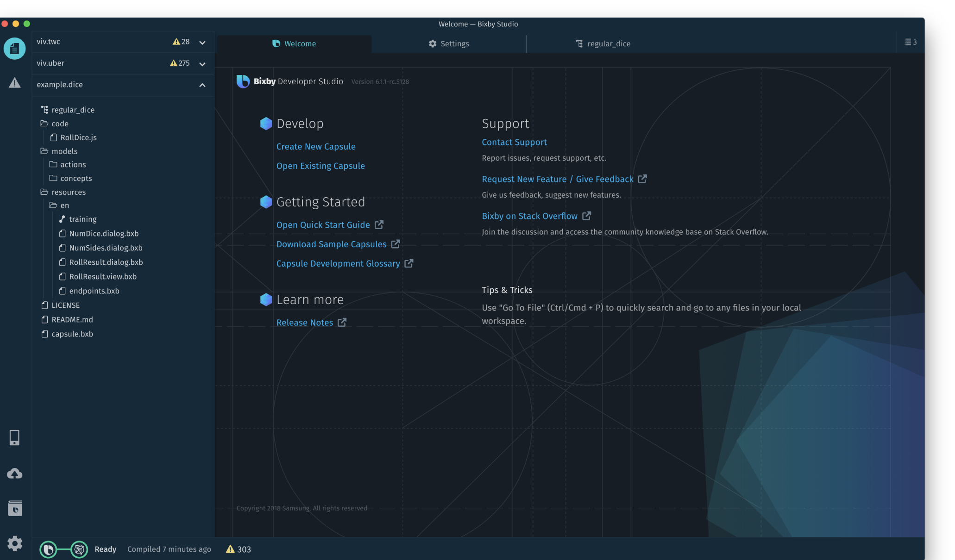Click the viv.twc 28 warnings badge
This screenshot has width=955, height=560.
(x=181, y=42)
